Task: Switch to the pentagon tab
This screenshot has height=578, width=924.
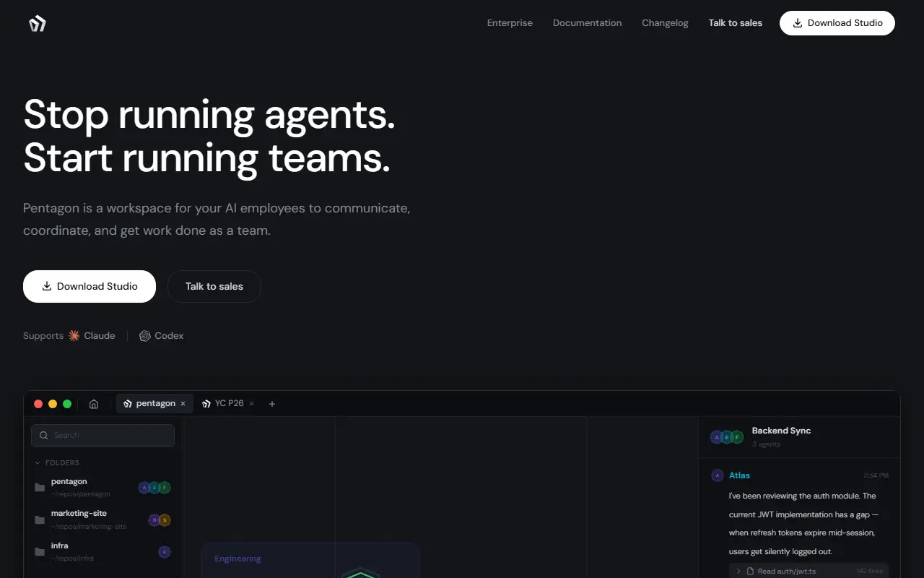Action: click(154, 403)
